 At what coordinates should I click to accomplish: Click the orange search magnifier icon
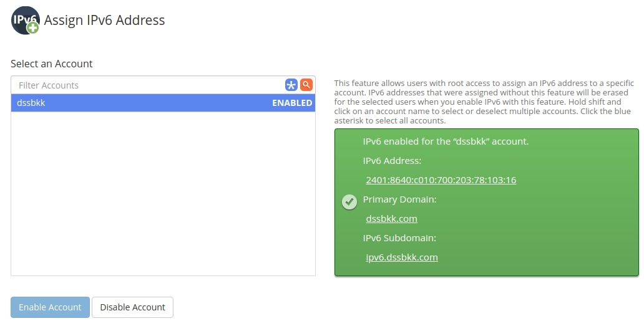pos(306,85)
